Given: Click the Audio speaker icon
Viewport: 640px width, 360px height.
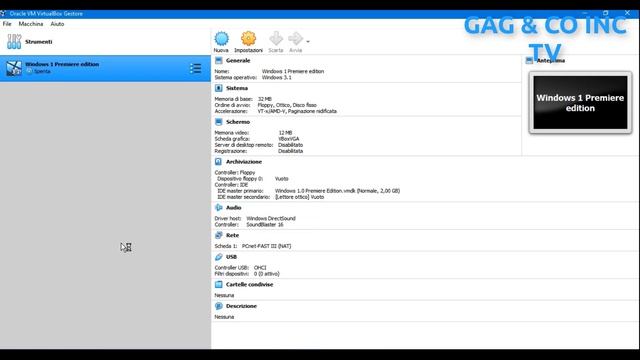Looking at the screenshot, I should (219, 208).
